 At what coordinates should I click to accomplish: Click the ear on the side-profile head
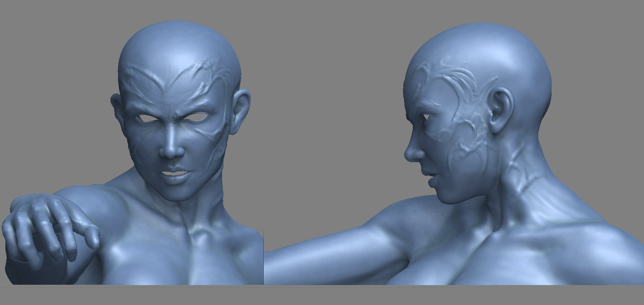tap(502, 110)
